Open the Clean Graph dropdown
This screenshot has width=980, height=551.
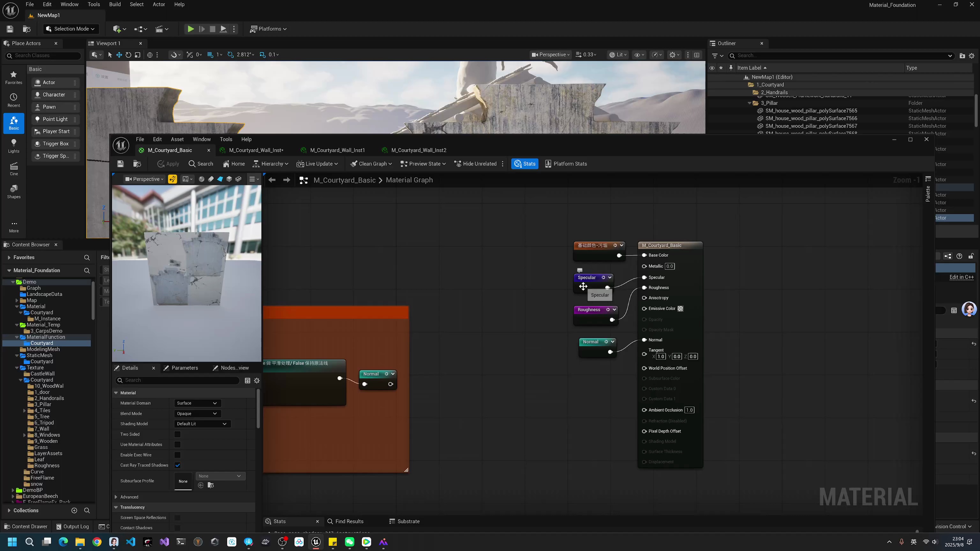tap(371, 164)
